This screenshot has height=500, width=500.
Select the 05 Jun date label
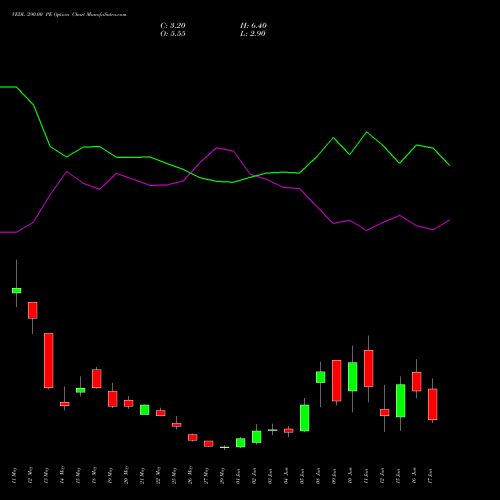(302, 476)
